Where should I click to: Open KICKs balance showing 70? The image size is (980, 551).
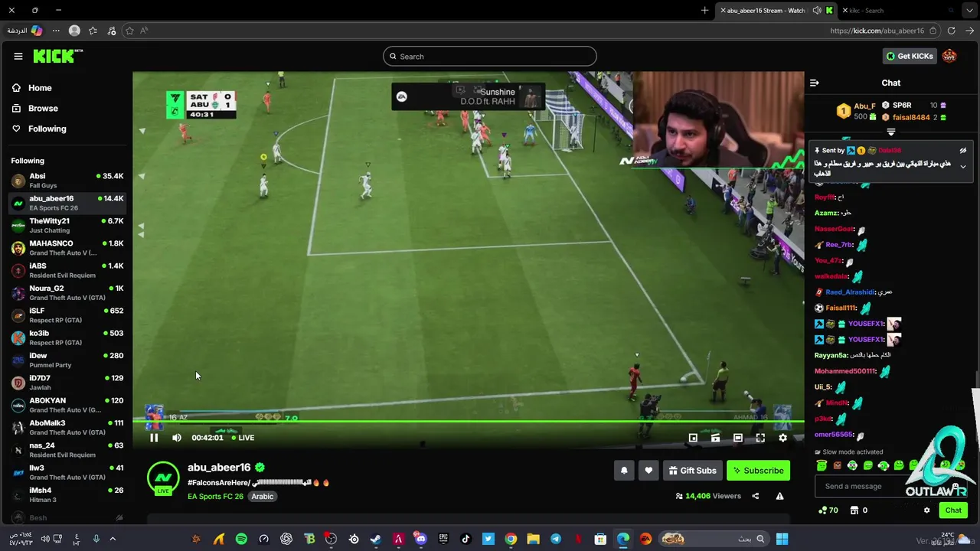tap(828, 510)
